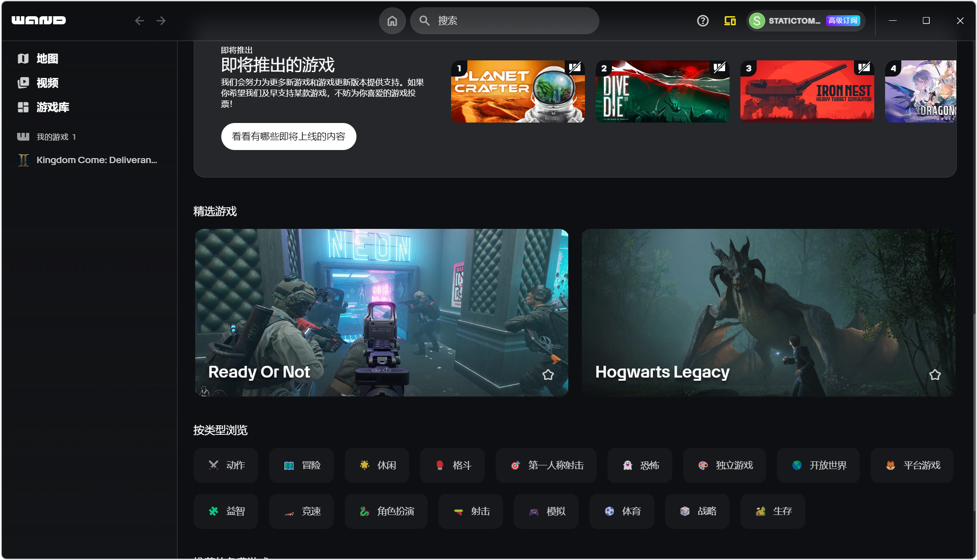The height and width of the screenshot is (560, 977).
Task: Click the green S profile avatar
Action: [757, 21]
